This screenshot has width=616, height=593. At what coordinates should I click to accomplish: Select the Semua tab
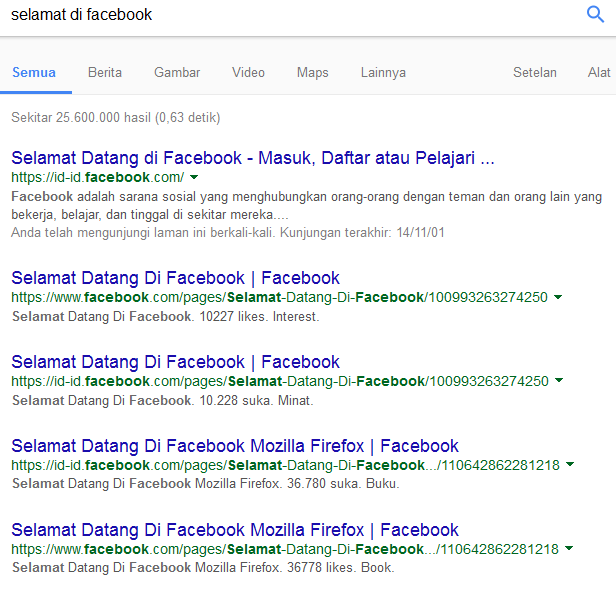(x=34, y=73)
